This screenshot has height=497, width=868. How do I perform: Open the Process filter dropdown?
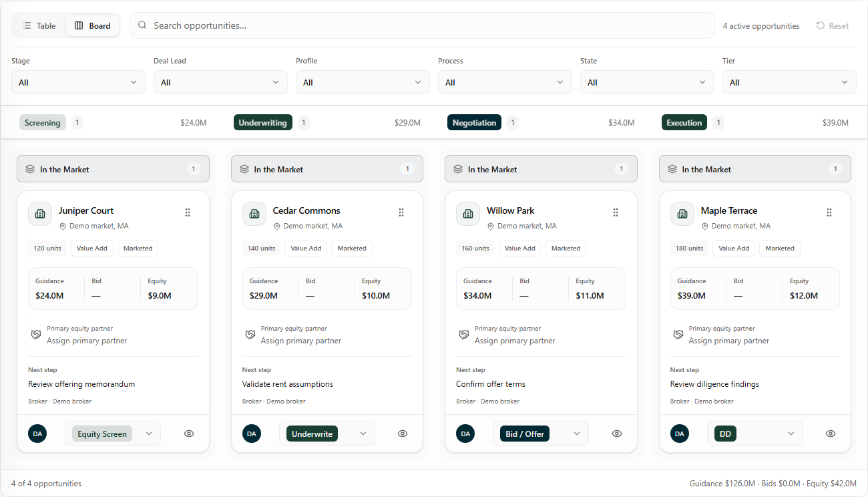pyautogui.click(x=505, y=82)
